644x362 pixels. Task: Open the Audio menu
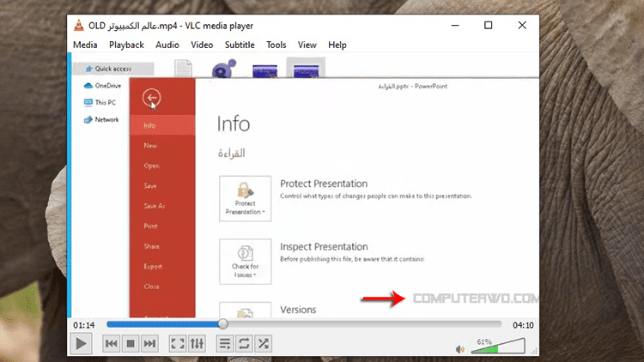pos(167,45)
